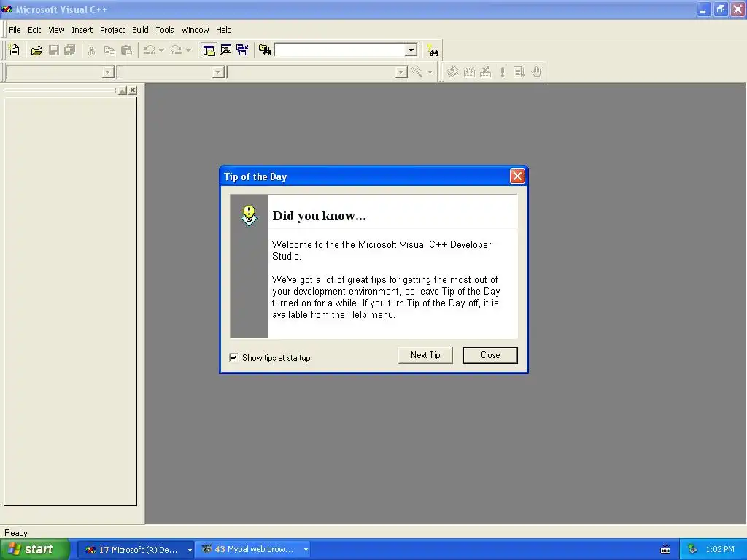This screenshot has width=747, height=560.
Task: Open the File menu
Action: pyautogui.click(x=15, y=30)
